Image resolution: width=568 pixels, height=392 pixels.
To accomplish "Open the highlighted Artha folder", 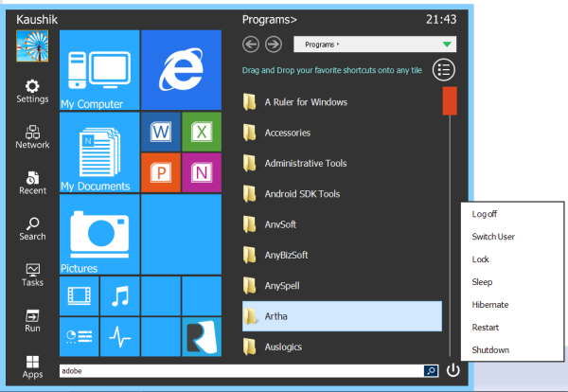I will (342, 316).
